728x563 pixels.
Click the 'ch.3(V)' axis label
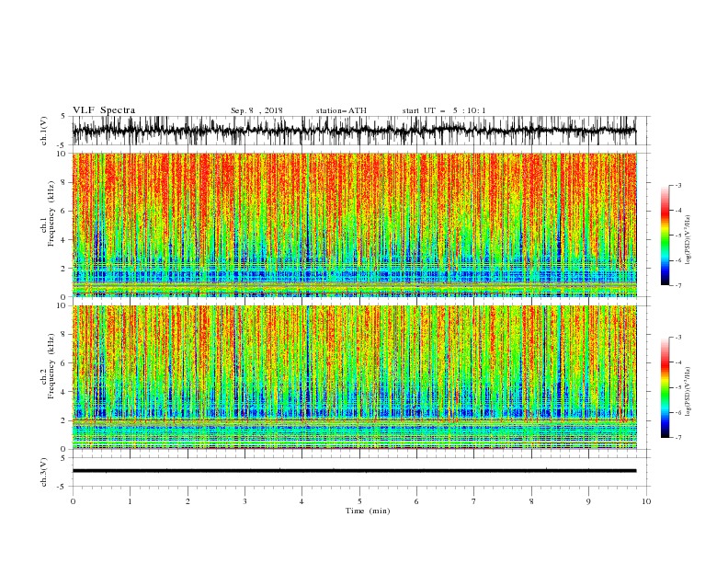click(x=44, y=472)
